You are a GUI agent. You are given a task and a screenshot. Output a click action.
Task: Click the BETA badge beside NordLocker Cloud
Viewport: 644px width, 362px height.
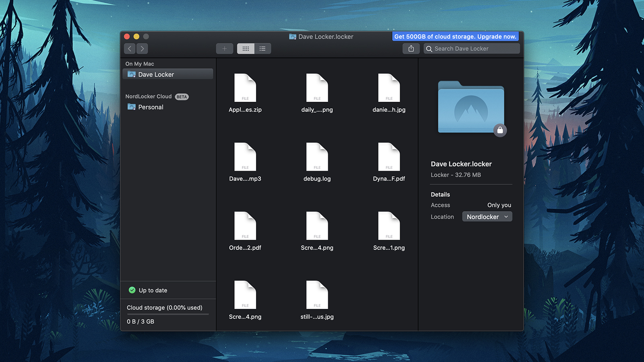[182, 97]
